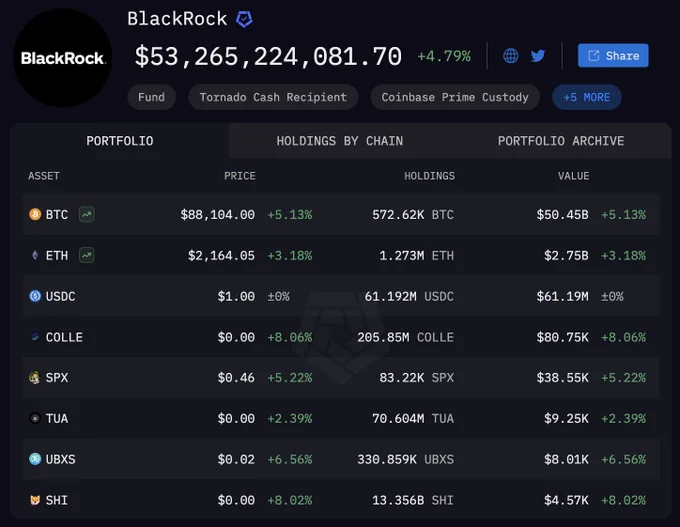Select the BTC asset name
This screenshot has width=680, height=527.
(x=57, y=215)
